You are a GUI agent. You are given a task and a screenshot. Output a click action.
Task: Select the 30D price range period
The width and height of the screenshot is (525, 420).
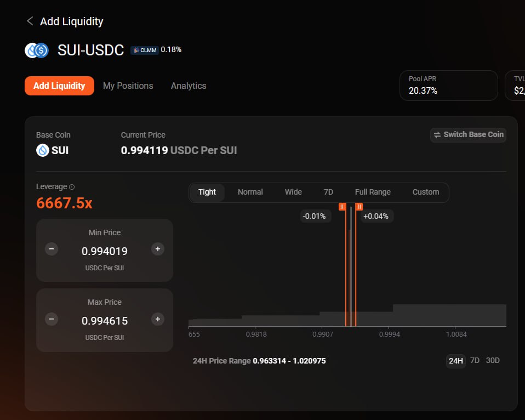[493, 360]
